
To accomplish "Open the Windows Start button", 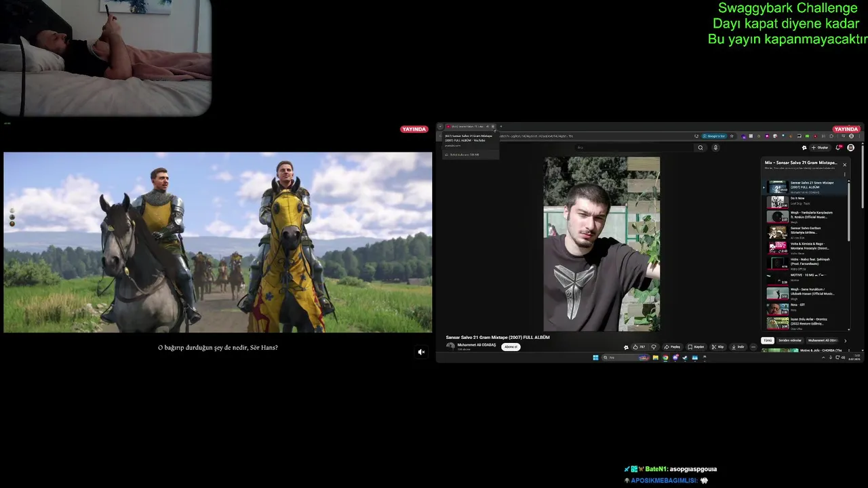I will [595, 357].
